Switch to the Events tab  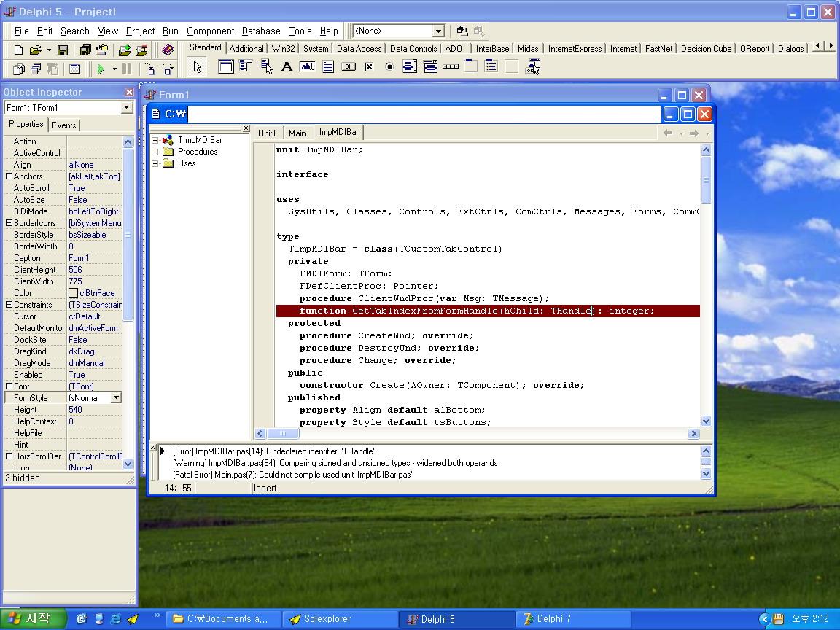(x=64, y=125)
